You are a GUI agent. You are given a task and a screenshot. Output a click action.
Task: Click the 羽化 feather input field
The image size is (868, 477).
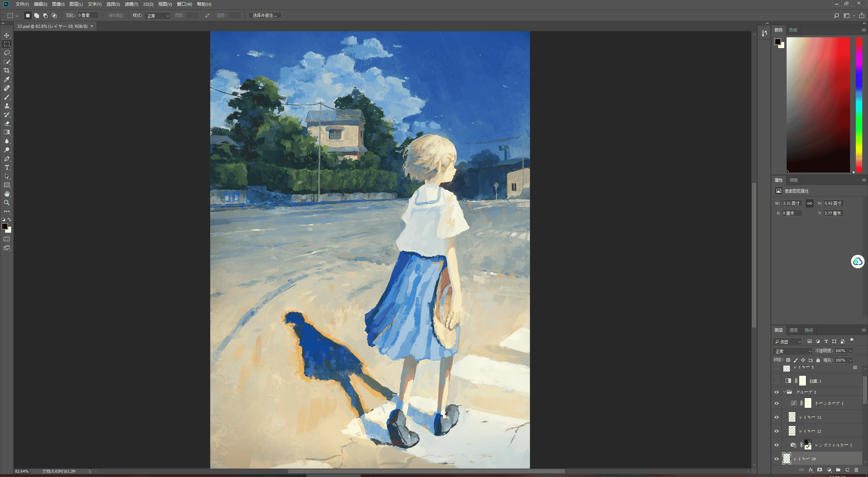tap(88, 16)
